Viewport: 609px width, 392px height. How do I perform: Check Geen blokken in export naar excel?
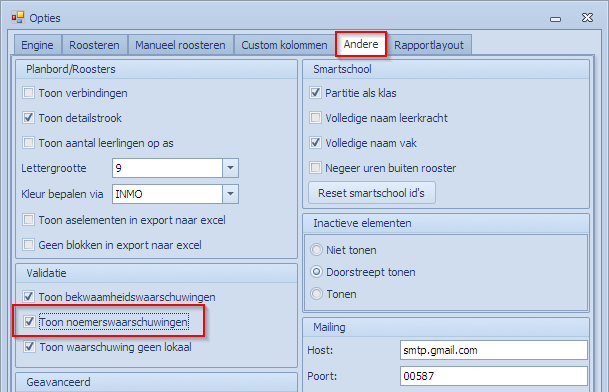pyautogui.click(x=28, y=245)
